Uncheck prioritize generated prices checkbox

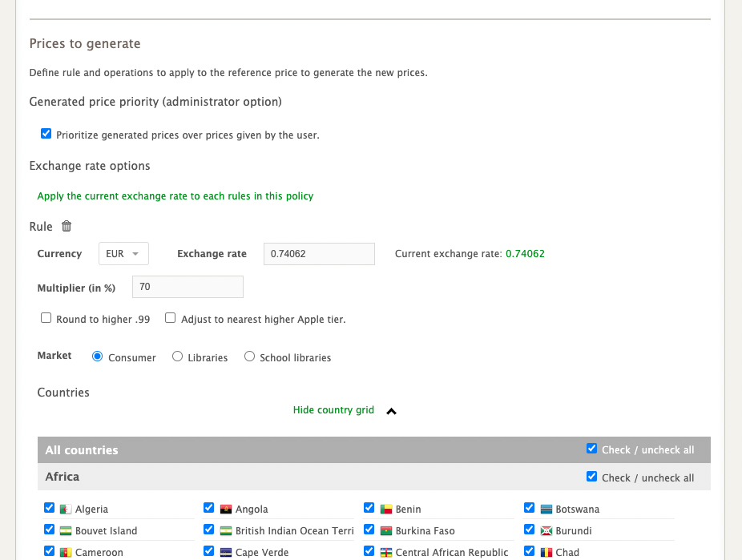coord(46,134)
